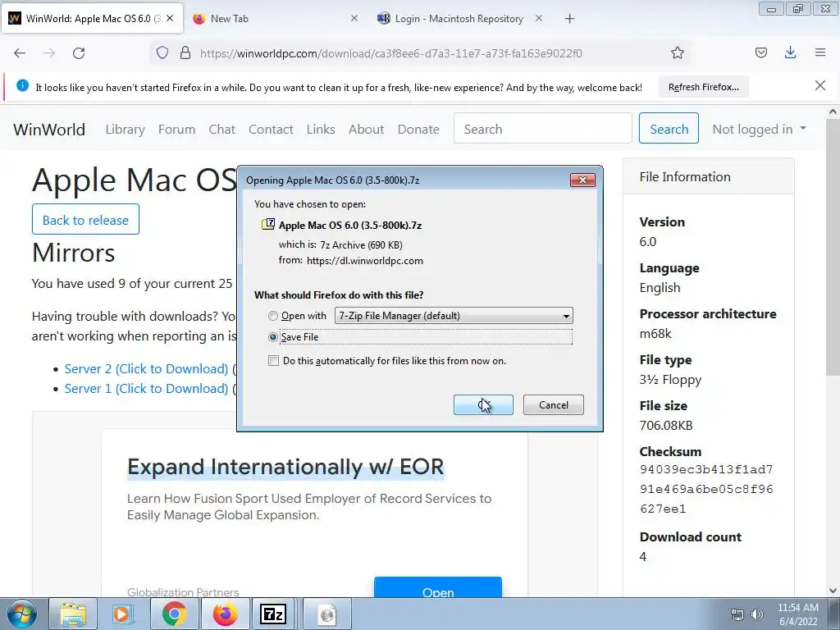This screenshot has width=840, height=630.
Task: Reload the WinWorld page
Action: [x=79, y=53]
